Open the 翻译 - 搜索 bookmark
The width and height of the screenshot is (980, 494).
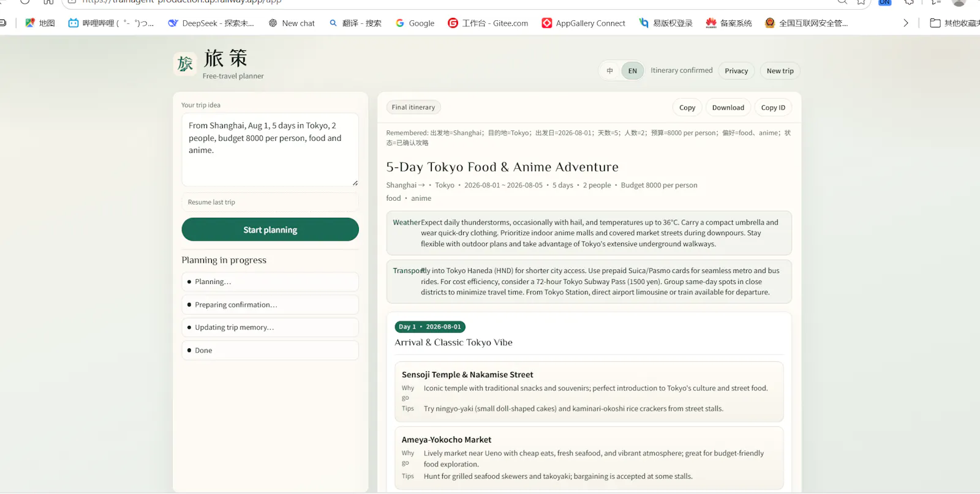click(355, 23)
